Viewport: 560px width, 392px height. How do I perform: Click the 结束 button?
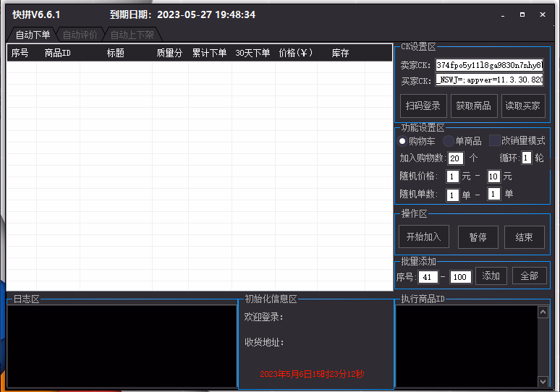[x=524, y=237]
